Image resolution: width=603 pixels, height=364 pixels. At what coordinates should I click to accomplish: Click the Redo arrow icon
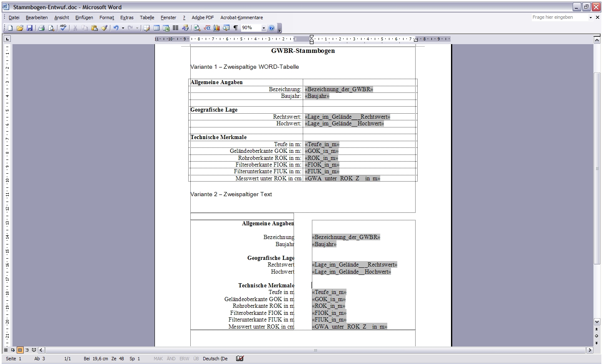click(130, 28)
